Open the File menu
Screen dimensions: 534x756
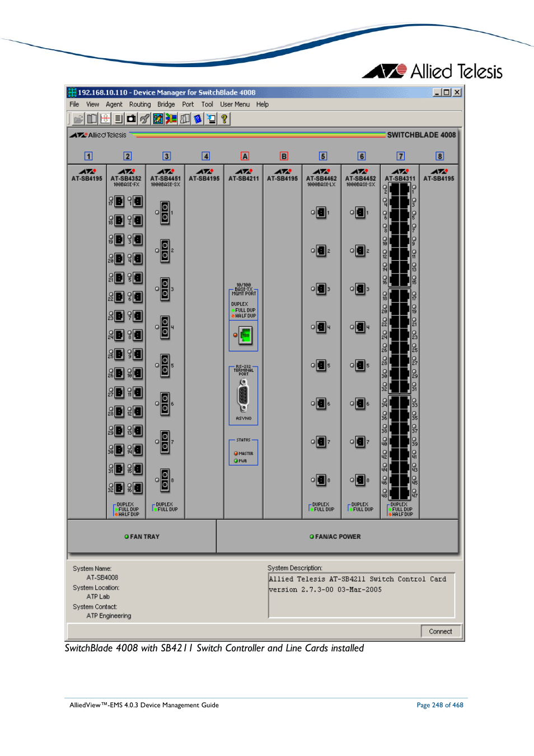click(x=74, y=105)
